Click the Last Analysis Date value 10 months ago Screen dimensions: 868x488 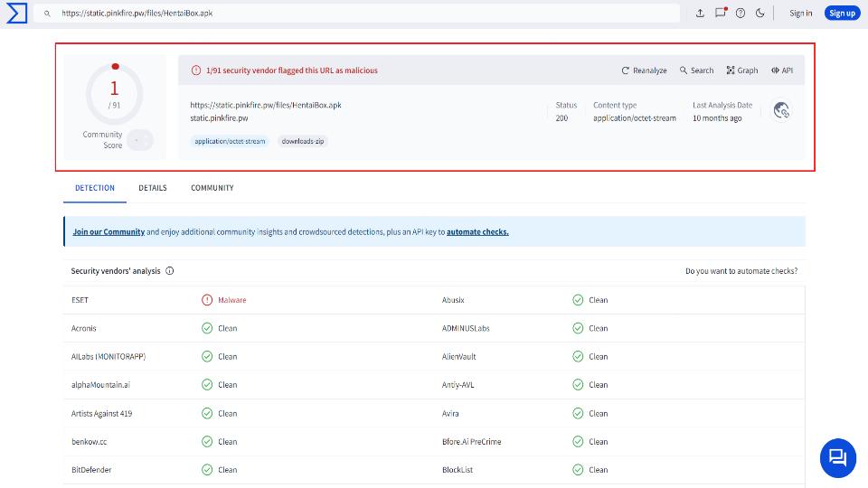[717, 117]
